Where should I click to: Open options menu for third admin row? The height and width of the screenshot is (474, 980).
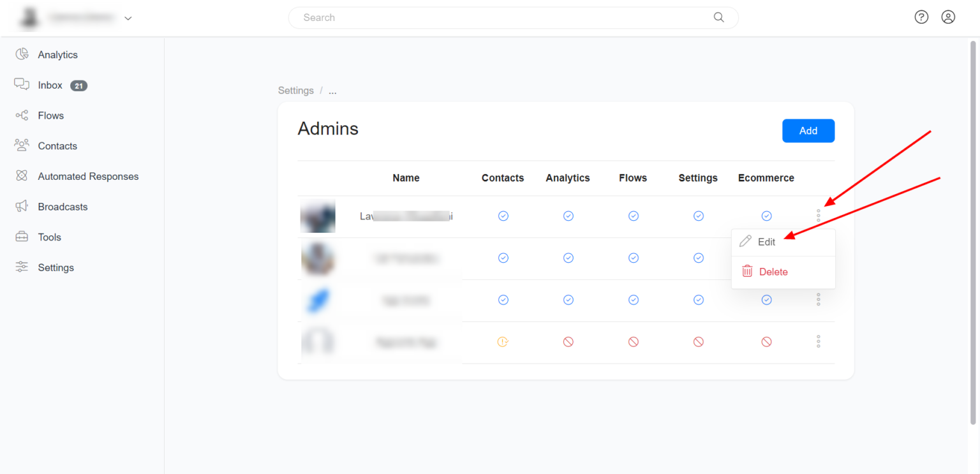pyautogui.click(x=818, y=300)
